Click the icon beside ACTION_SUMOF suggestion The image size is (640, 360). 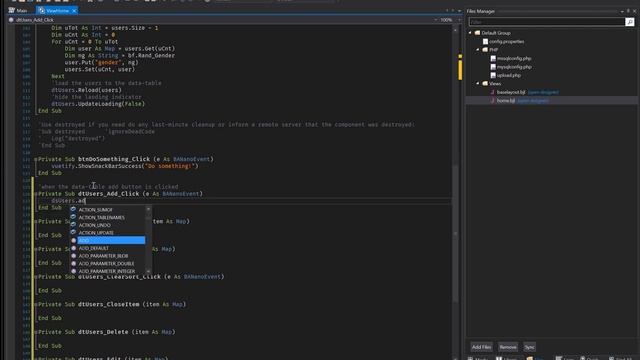pos(73,209)
